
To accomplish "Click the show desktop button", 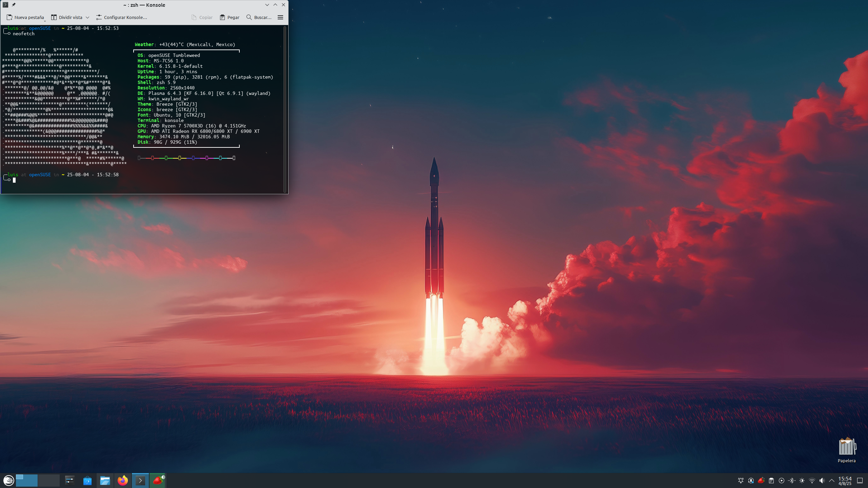I will (860, 481).
